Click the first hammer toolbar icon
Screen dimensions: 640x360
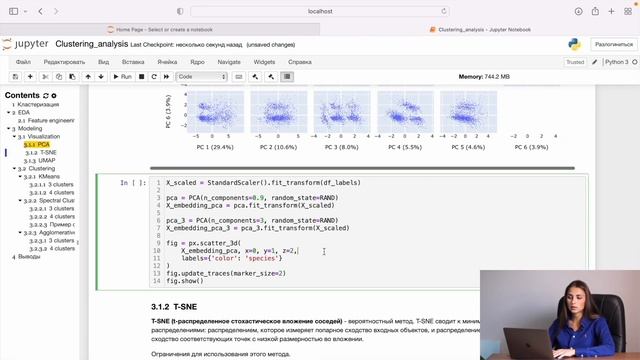pos(256,77)
